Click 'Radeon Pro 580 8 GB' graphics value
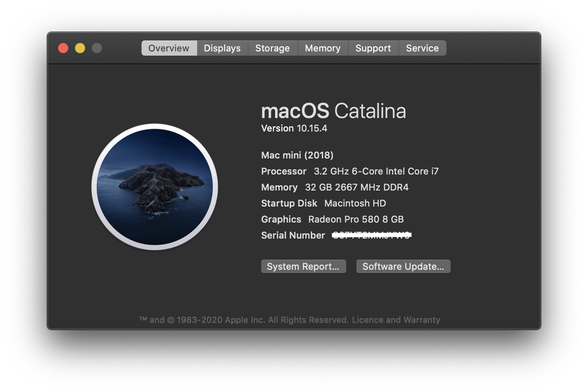 coord(356,219)
